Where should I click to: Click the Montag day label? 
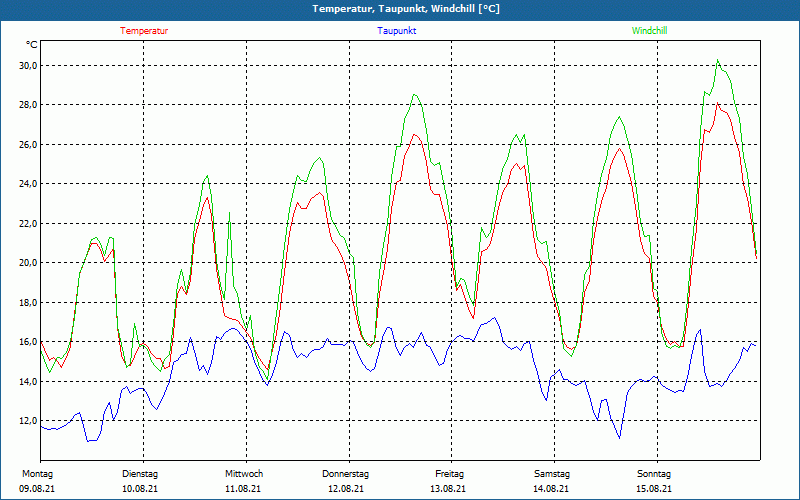click(37, 474)
